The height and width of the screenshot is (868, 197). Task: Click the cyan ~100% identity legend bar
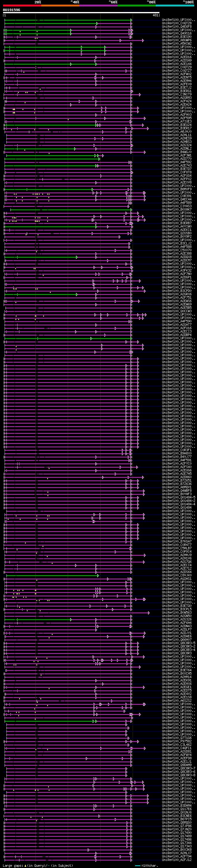pos(175,6)
